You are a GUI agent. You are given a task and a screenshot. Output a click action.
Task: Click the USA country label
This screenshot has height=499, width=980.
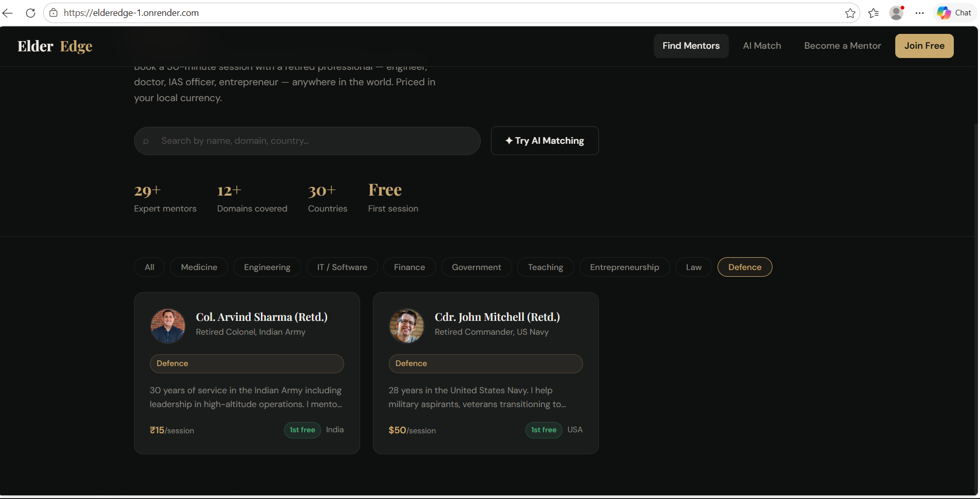coord(575,430)
